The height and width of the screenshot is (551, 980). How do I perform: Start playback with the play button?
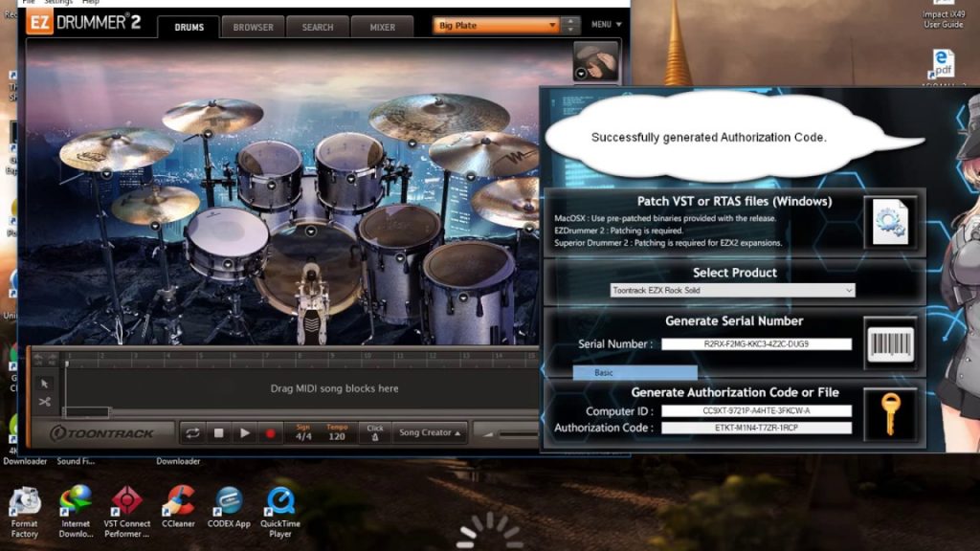245,433
